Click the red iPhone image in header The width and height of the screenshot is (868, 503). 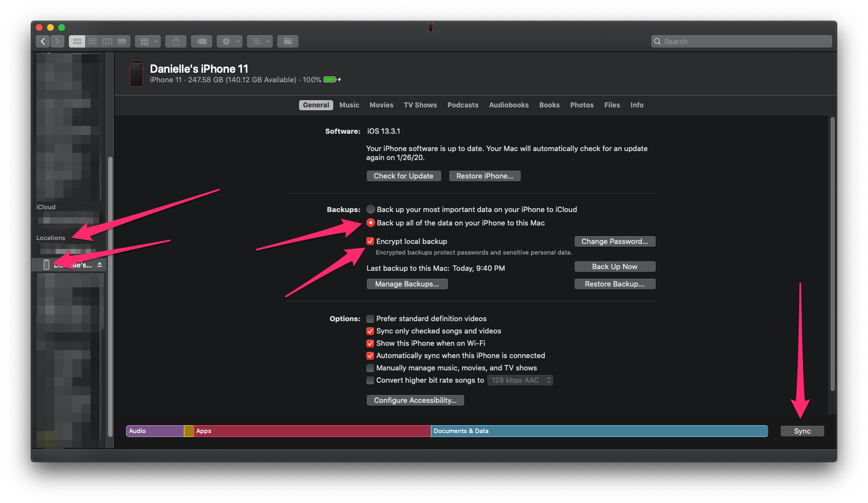point(137,73)
